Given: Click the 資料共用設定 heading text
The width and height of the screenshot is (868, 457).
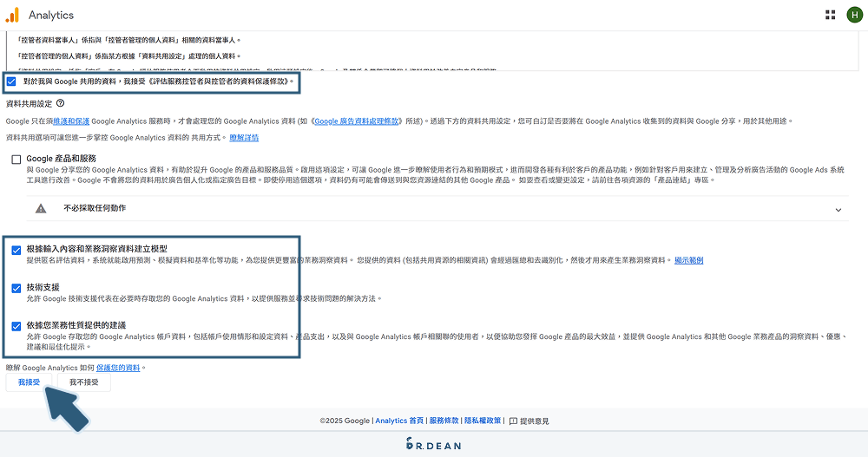Looking at the screenshot, I should coord(29,103).
